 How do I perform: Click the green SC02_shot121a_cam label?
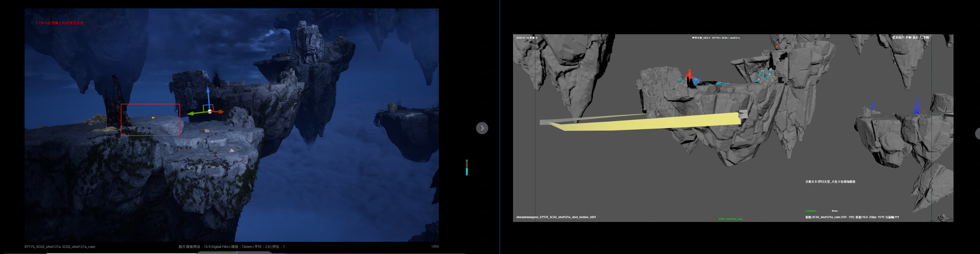730,219
